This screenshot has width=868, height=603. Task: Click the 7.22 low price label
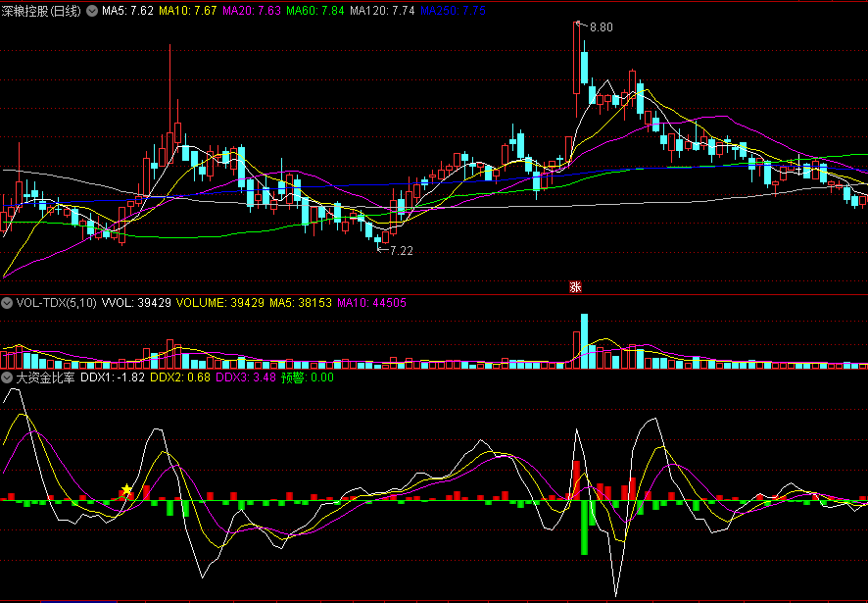click(x=402, y=250)
